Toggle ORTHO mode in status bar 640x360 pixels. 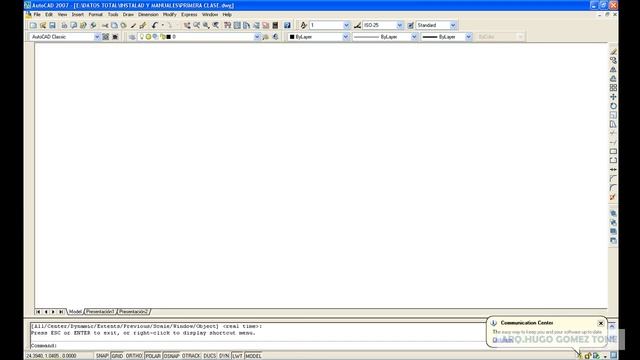point(134,356)
